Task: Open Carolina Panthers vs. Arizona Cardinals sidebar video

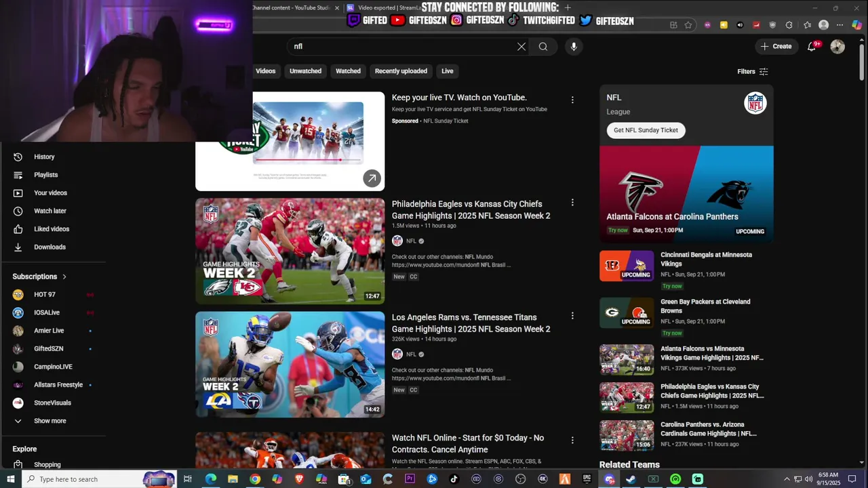Action: [x=686, y=436]
